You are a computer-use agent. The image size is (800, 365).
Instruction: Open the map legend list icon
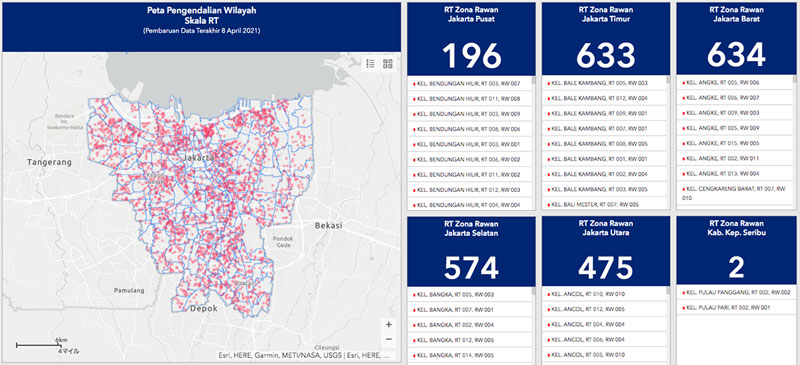tap(371, 64)
